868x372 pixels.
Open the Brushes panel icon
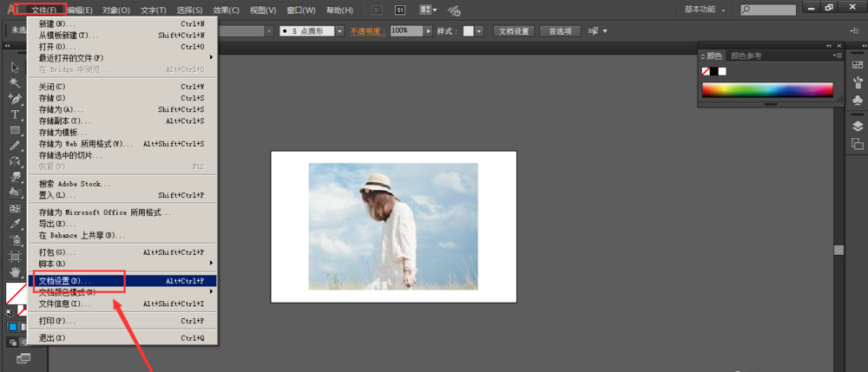(x=858, y=81)
